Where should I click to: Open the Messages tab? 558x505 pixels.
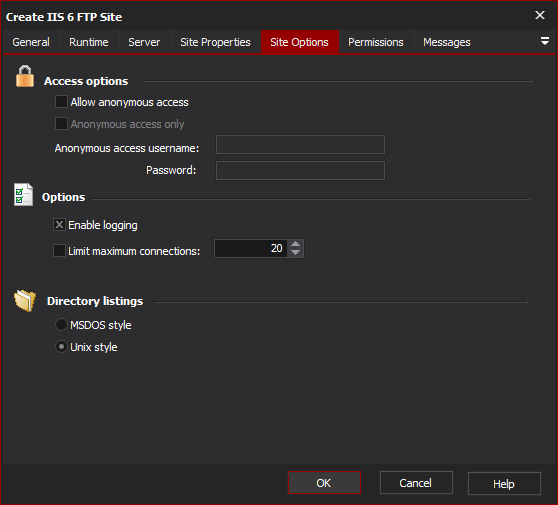[x=447, y=42]
